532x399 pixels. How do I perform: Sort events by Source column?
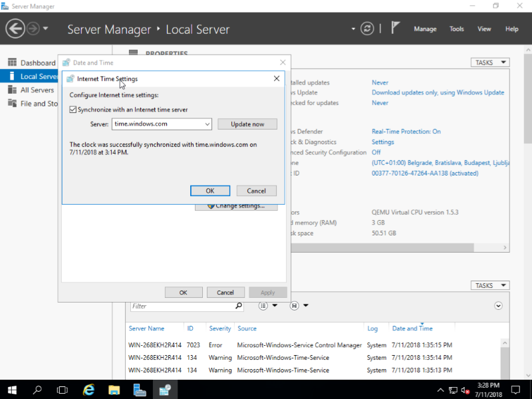[x=247, y=329]
